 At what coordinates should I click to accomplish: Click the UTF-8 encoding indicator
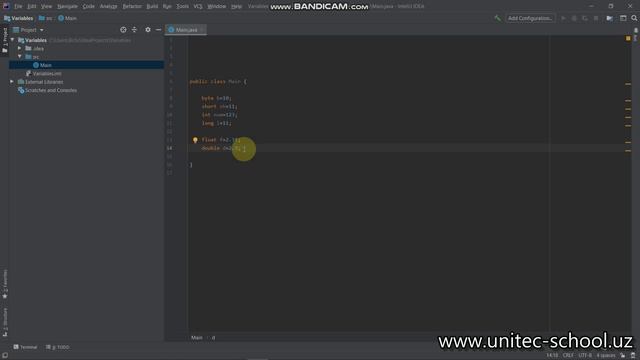pos(584,356)
